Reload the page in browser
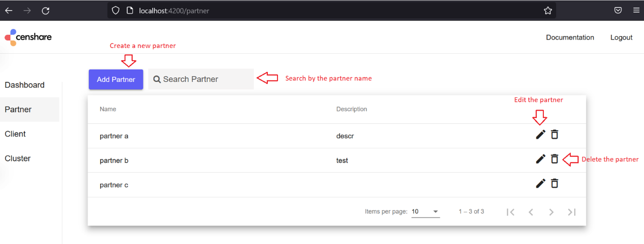 click(x=45, y=10)
